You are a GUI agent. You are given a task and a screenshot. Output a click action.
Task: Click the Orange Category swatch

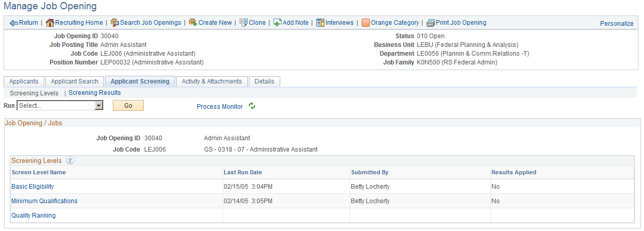[365, 23]
